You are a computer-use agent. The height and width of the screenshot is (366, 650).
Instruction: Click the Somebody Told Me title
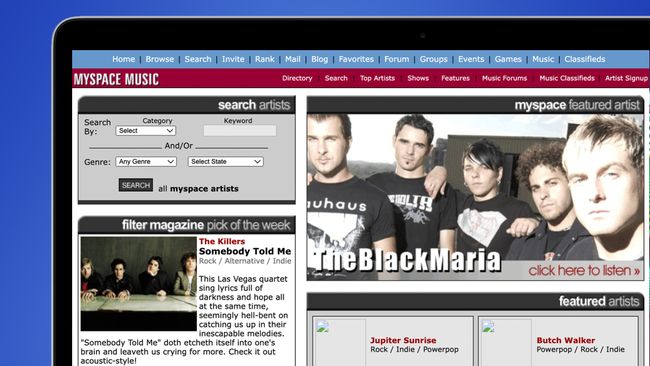[245, 251]
